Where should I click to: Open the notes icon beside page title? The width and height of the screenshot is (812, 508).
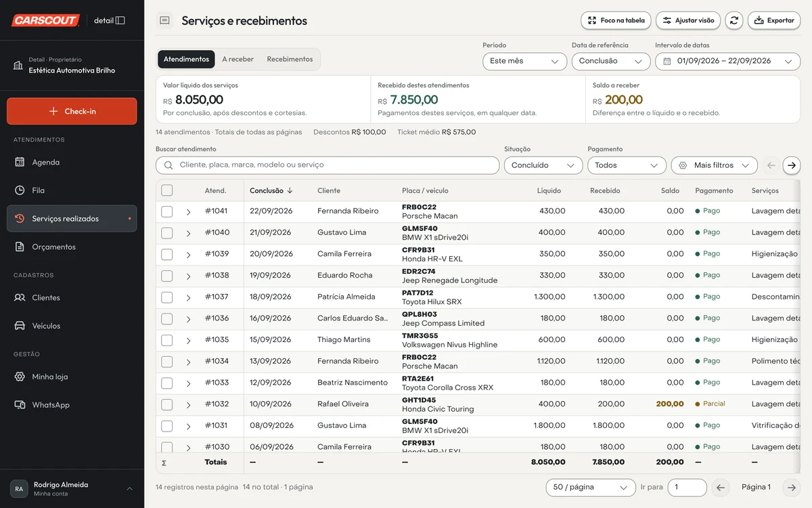pos(164,20)
